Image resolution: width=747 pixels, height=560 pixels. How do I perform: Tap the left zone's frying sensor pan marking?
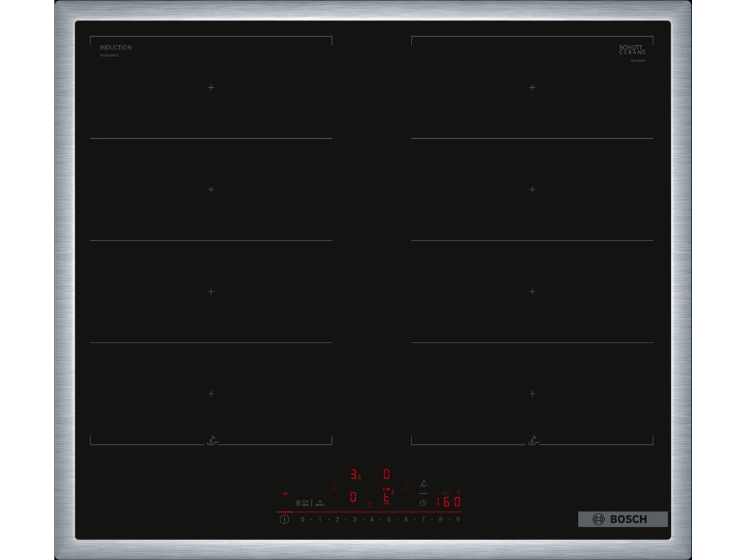pos(212,441)
